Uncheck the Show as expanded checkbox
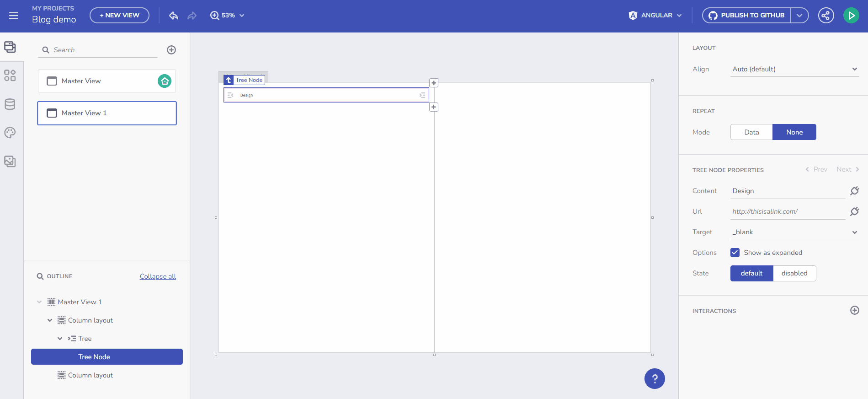 pyautogui.click(x=735, y=253)
